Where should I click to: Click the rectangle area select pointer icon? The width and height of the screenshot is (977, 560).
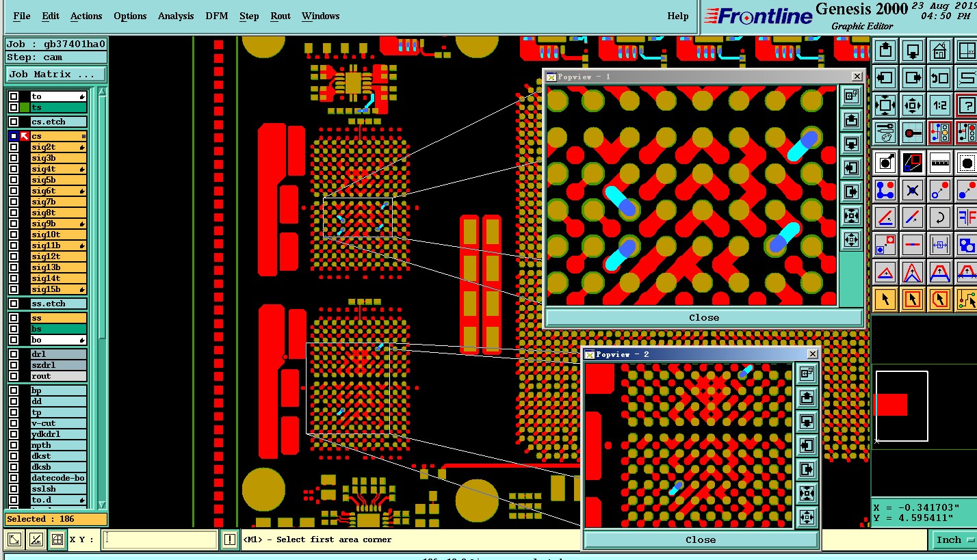pyautogui.click(x=913, y=299)
